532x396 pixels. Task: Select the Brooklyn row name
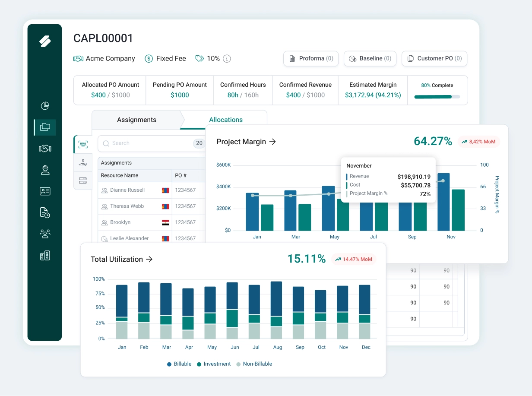120,222
